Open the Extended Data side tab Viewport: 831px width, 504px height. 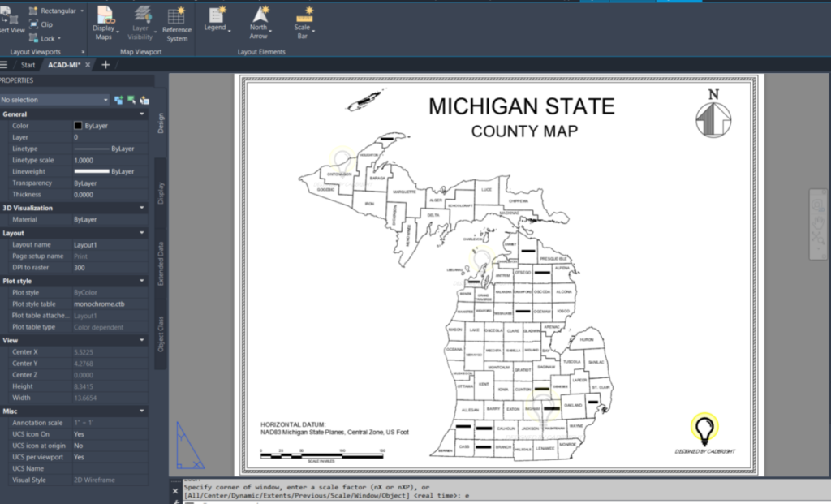(161, 264)
